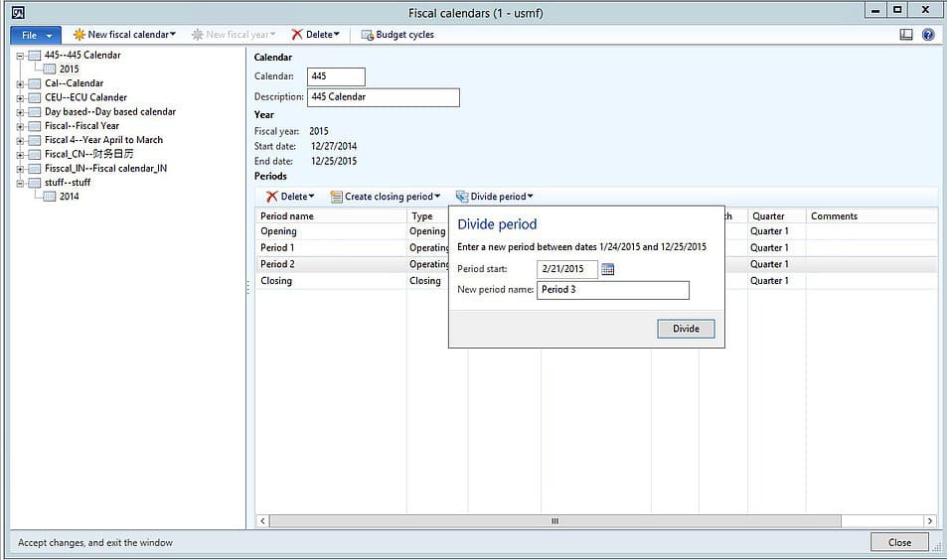Click the Divide period toolbar icon

462,197
